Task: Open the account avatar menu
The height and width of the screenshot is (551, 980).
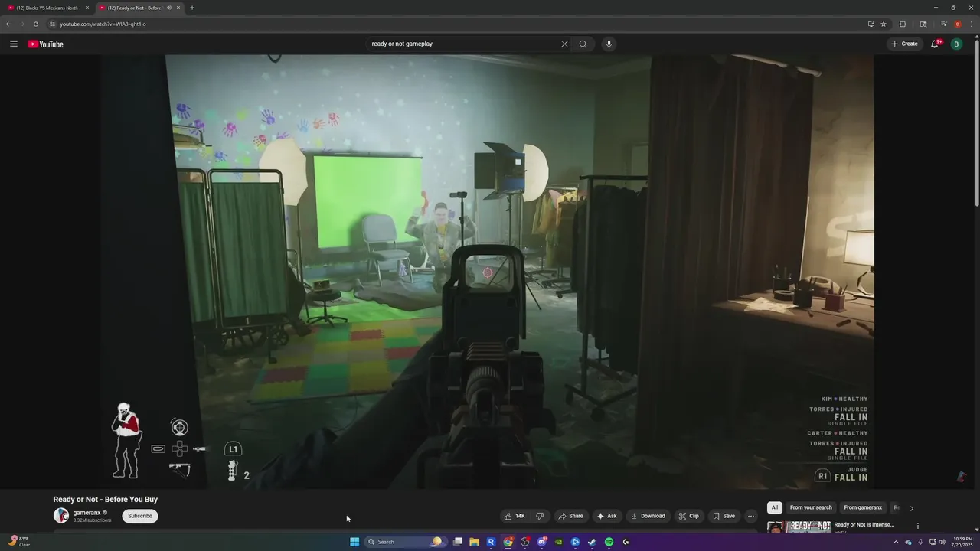Action: pyautogui.click(x=956, y=44)
